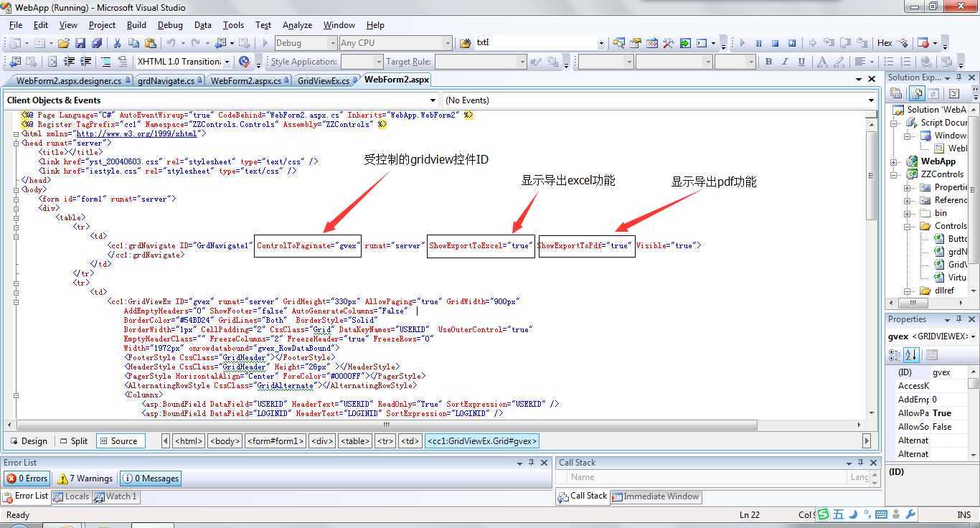Click the Step Into icon
980x528 pixels.
click(x=828, y=43)
